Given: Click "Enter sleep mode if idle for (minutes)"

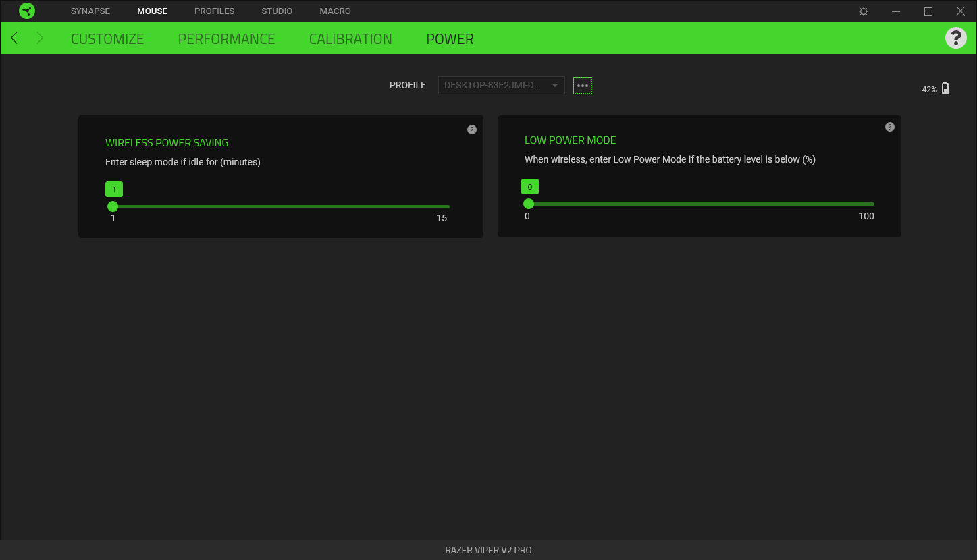Looking at the screenshot, I should (183, 162).
